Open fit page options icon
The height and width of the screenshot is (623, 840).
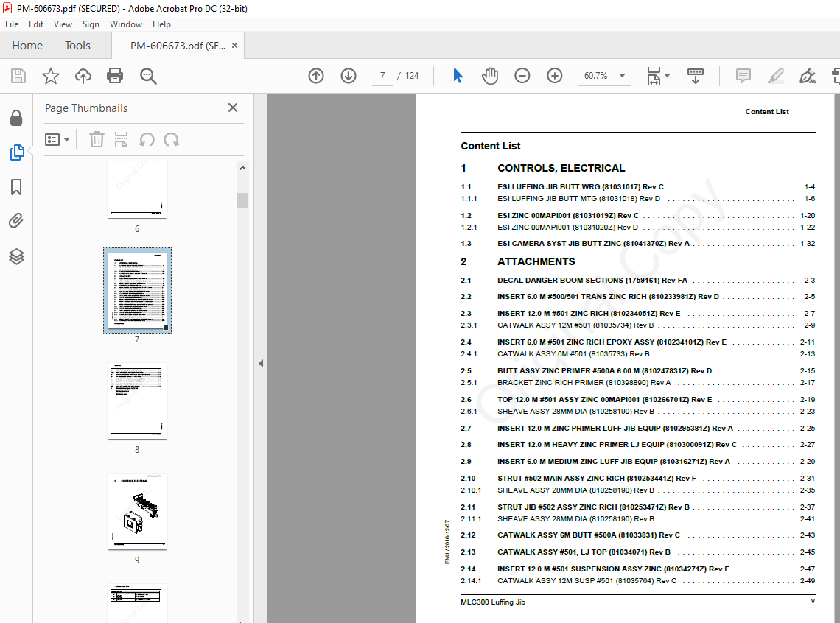[x=654, y=76]
